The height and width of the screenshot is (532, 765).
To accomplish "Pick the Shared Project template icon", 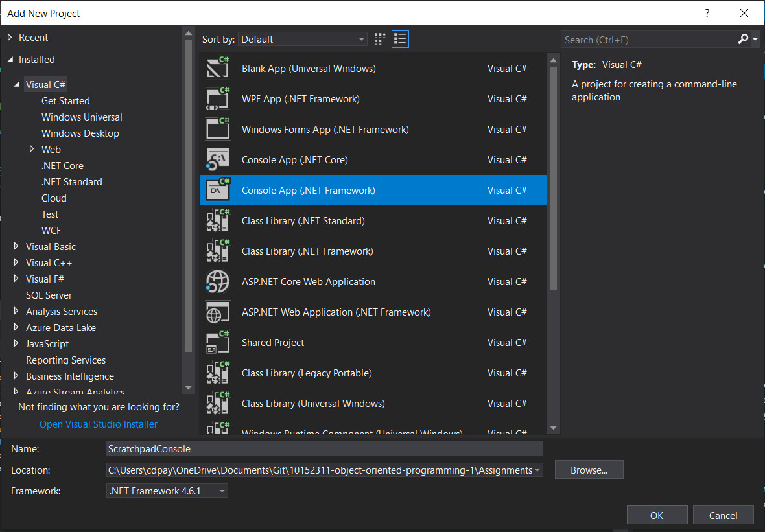I will coord(218,343).
